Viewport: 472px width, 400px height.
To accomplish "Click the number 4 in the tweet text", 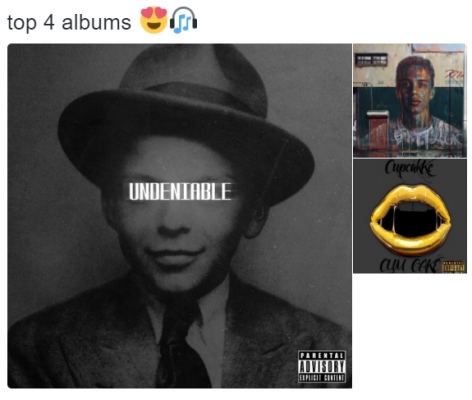I will tap(49, 22).
